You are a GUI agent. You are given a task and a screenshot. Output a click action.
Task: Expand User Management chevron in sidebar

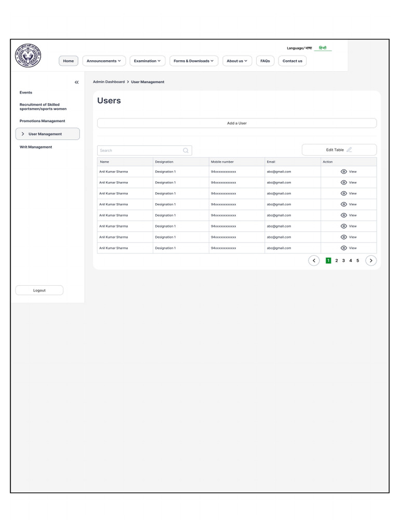point(23,134)
